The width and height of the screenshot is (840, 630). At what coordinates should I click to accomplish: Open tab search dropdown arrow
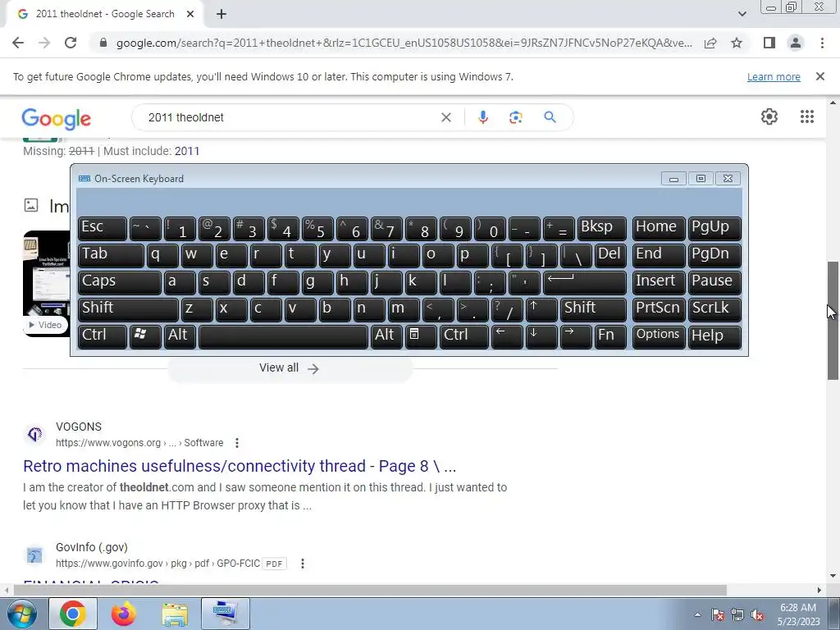click(x=742, y=14)
